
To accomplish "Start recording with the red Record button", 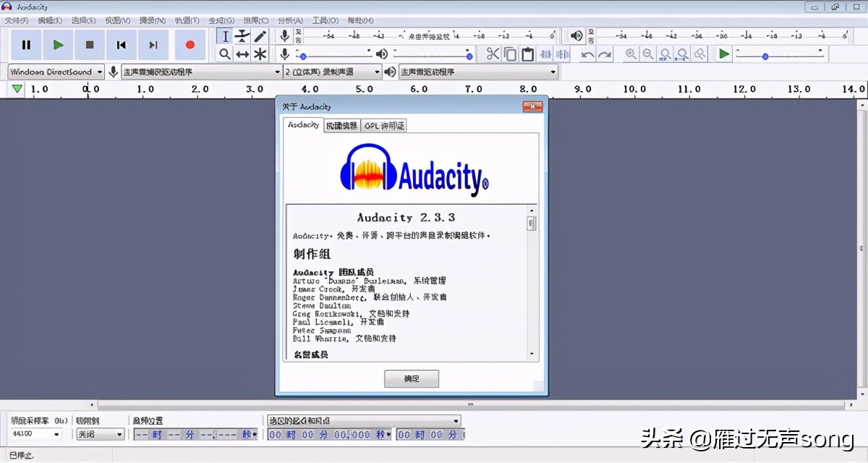I will coord(190,45).
